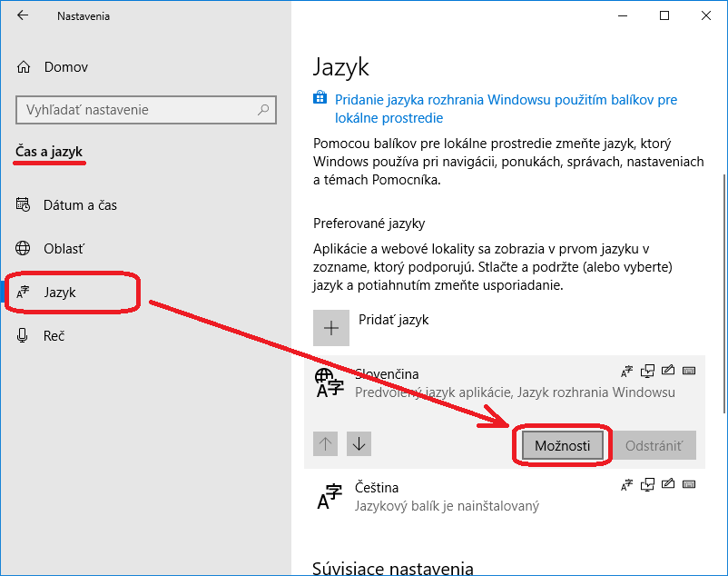Select Jazyk in the sidebar
The image size is (728, 576).
[x=59, y=293]
